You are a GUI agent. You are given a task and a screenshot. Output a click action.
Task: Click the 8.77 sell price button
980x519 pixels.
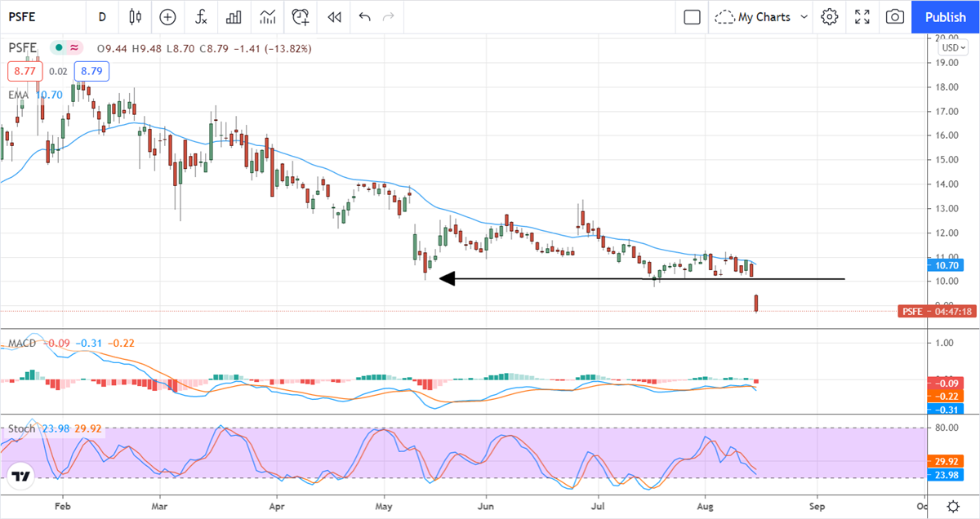(23, 71)
